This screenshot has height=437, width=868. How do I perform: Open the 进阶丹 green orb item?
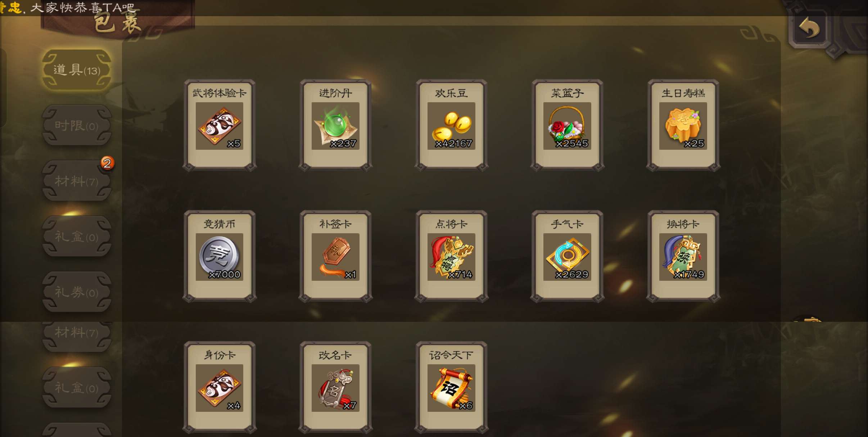click(x=335, y=125)
